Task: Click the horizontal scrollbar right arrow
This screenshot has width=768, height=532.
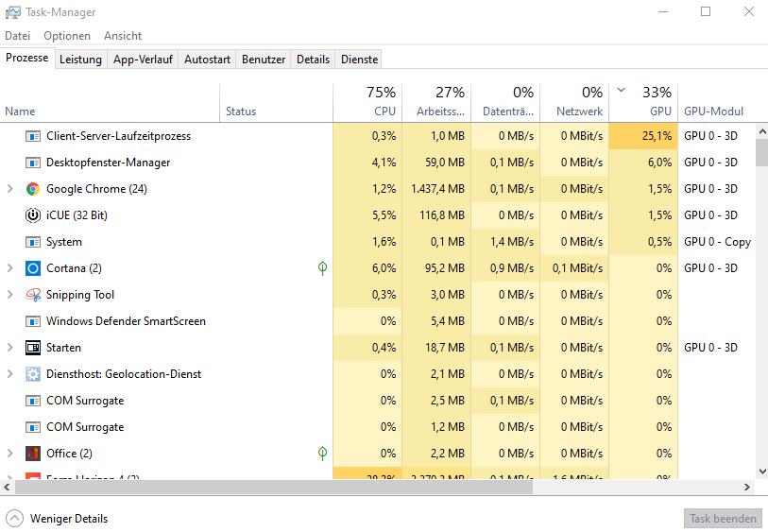Action: (x=747, y=487)
